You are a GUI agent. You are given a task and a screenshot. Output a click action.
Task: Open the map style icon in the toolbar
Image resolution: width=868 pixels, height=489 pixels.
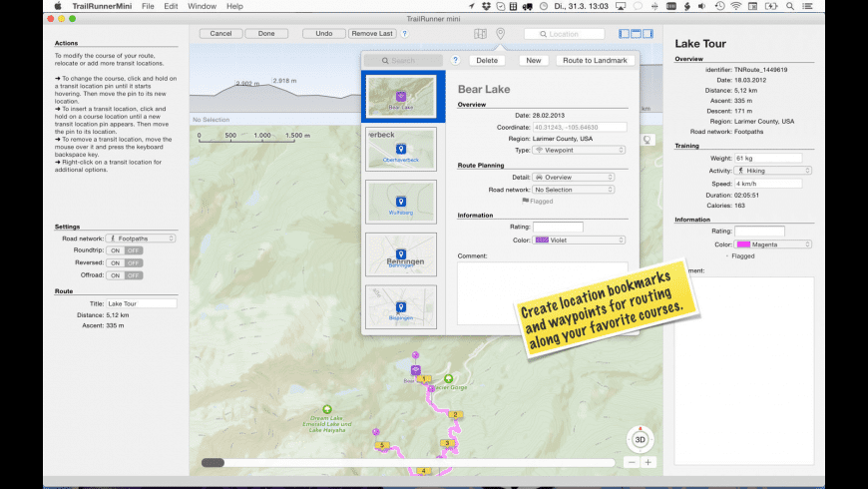(480, 34)
